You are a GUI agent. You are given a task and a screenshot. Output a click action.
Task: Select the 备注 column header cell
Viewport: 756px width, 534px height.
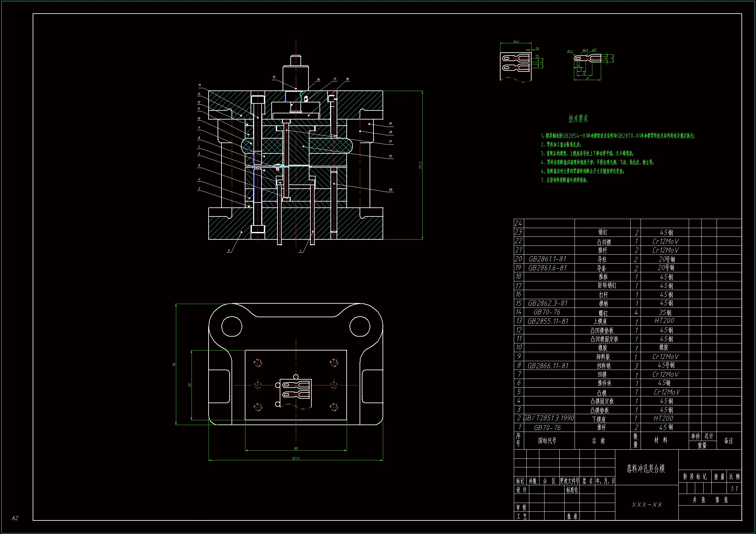pos(728,441)
